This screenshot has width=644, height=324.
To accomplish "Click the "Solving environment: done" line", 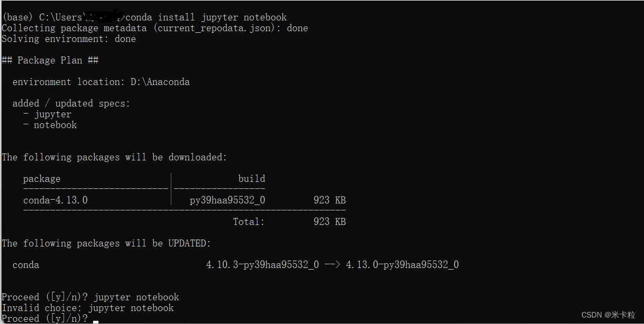I will [68, 39].
